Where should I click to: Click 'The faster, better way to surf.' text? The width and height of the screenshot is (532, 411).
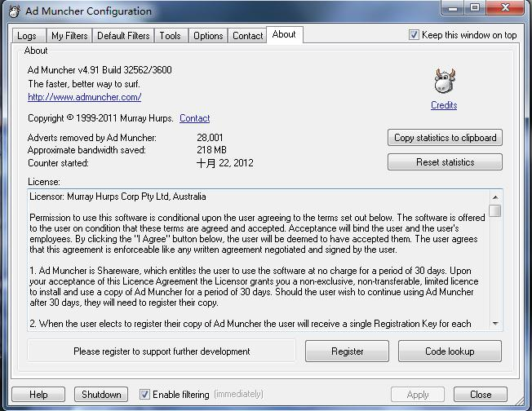[84, 84]
